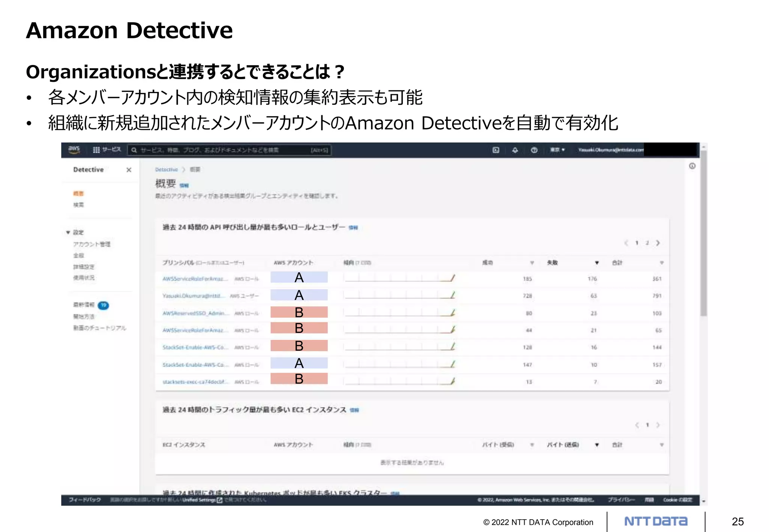The height and width of the screenshot is (532, 769).
Task: Click the Detective breadcrumb link
Action: coord(166,170)
